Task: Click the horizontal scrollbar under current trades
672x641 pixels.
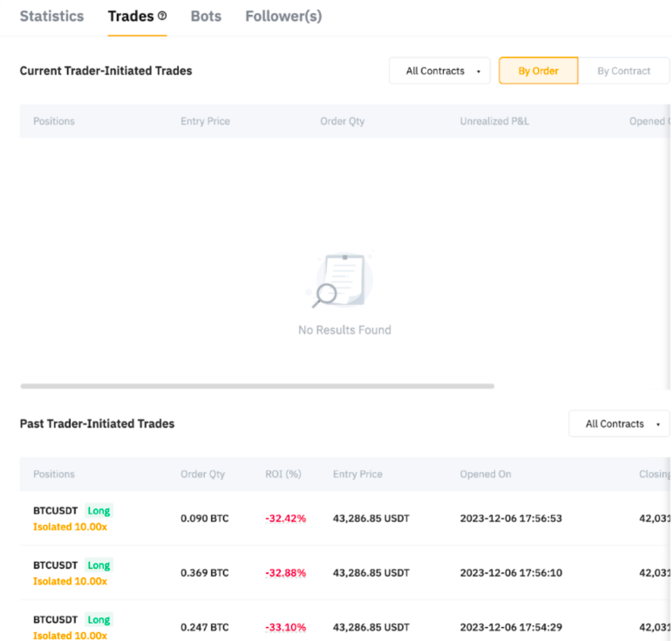Action: (257, 386)
